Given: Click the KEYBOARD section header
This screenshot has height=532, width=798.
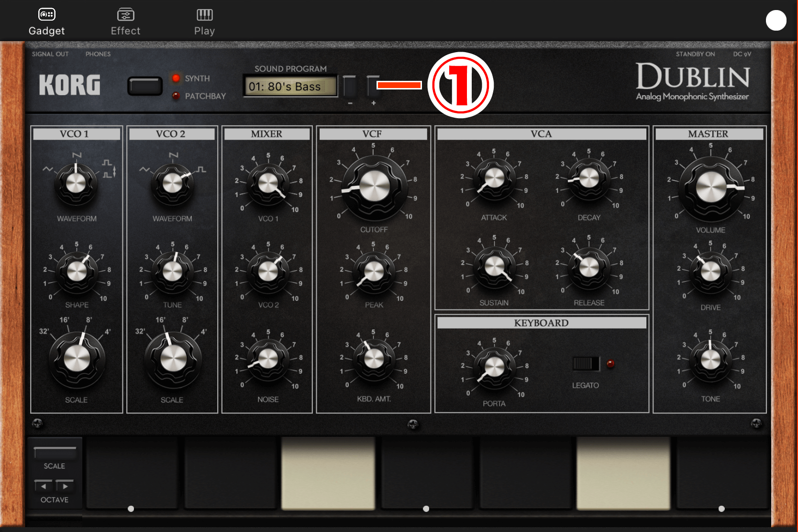Looking at the screenshot, I should [542, 323].
